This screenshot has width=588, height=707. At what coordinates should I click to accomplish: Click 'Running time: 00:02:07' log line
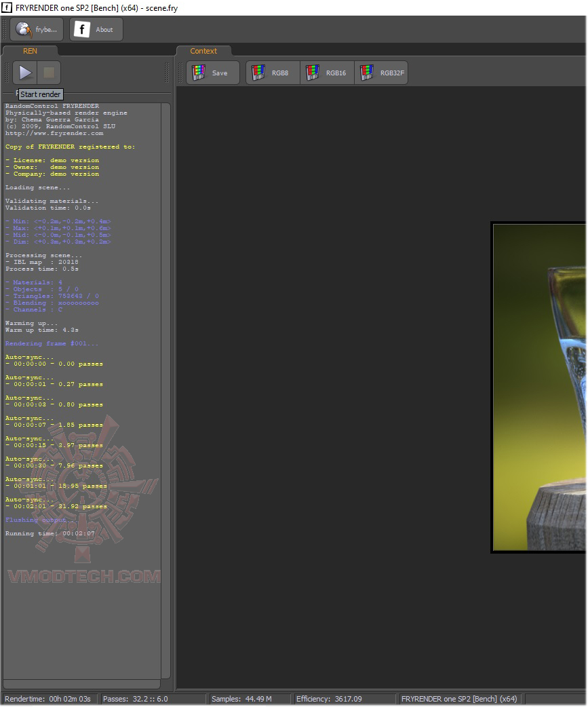pyautogui.click(x=50, y=533)
